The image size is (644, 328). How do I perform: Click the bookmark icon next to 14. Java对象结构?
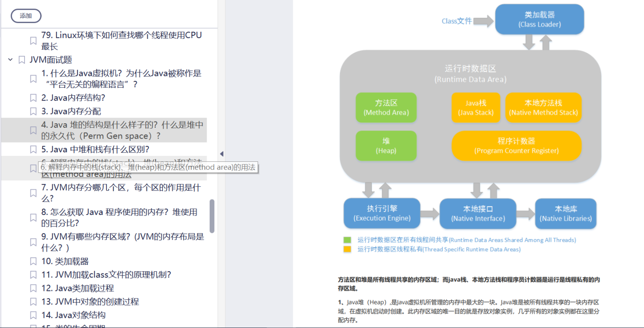click(x=33, y=315)
